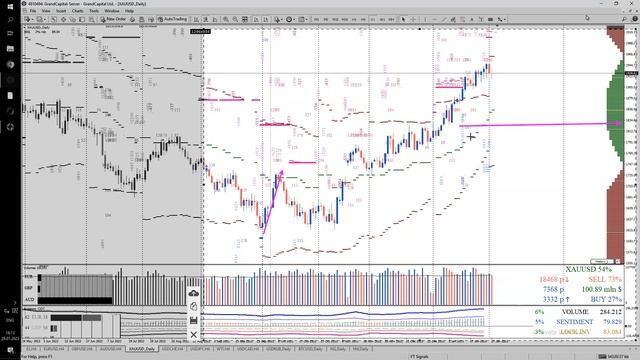Open the Profiles dropdown in toolbar
The width and height of the screenshot is (640, 360).
click(x=40, y=19)
